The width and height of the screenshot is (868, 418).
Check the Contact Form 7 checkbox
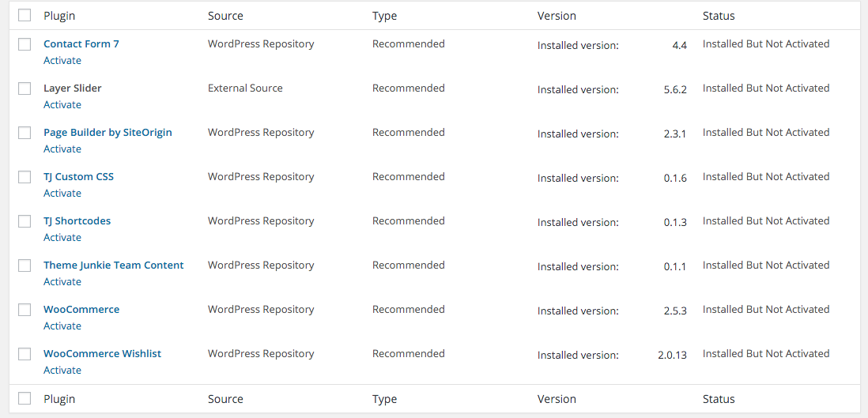click(x=25, y=44)
